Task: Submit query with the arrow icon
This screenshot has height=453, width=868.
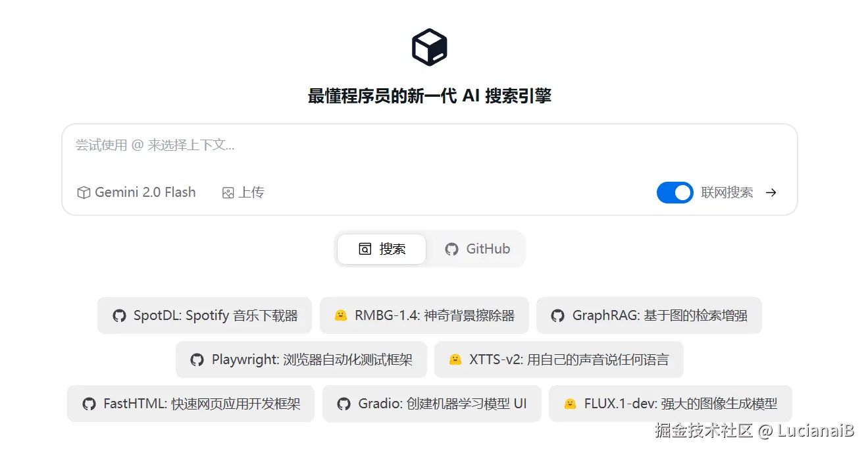Action: click(x=771, y=192)
